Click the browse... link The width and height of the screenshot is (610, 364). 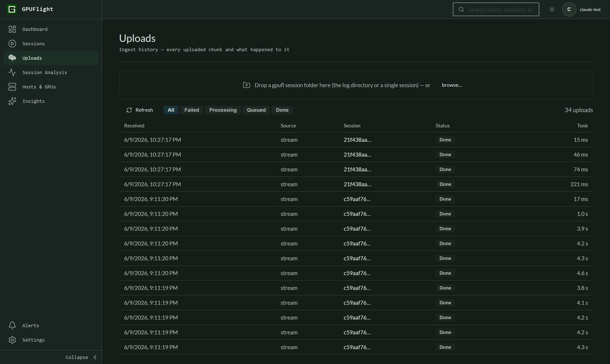(452, 85)
